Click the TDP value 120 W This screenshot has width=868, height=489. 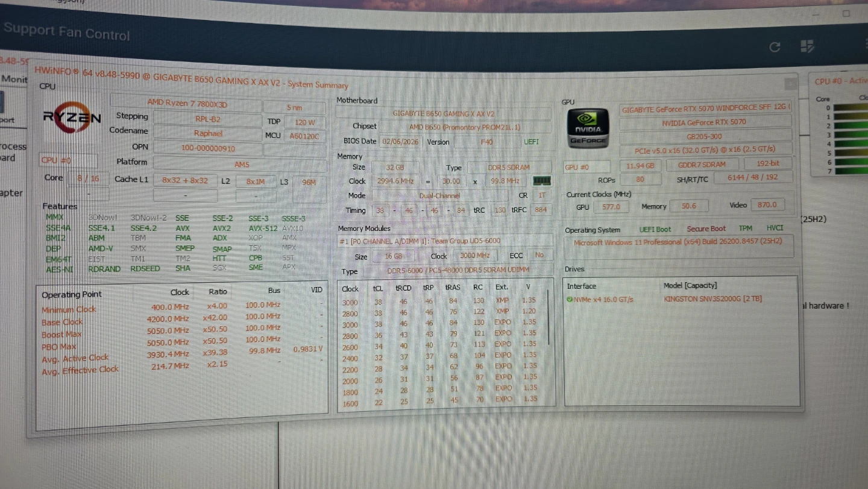pyautogui.click(x=305, y=122)
